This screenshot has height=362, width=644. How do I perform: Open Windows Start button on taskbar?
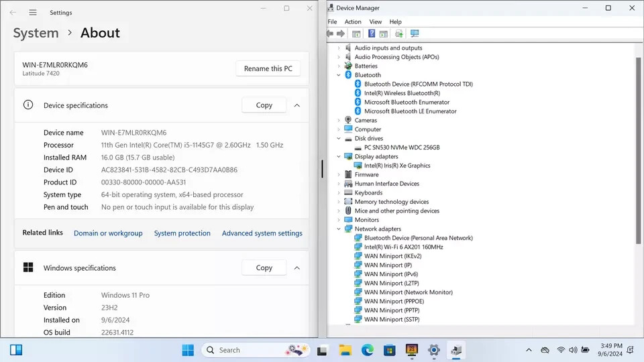(188, 350)
